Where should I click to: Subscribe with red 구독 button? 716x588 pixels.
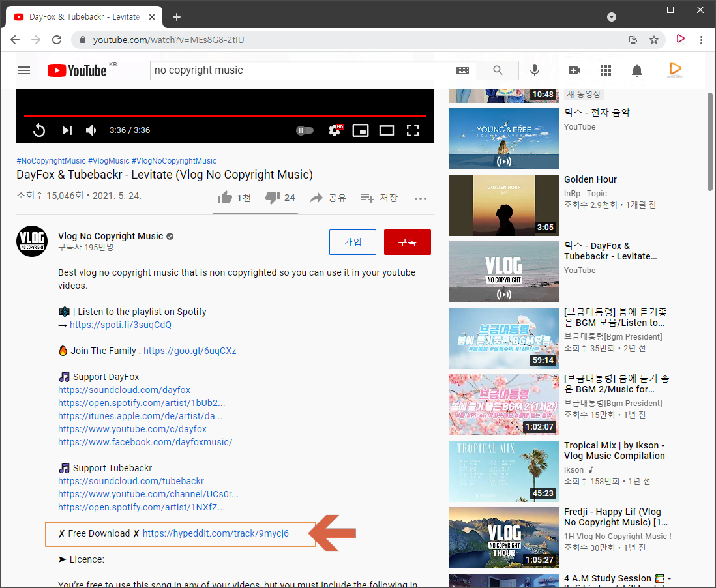[408, 242]
